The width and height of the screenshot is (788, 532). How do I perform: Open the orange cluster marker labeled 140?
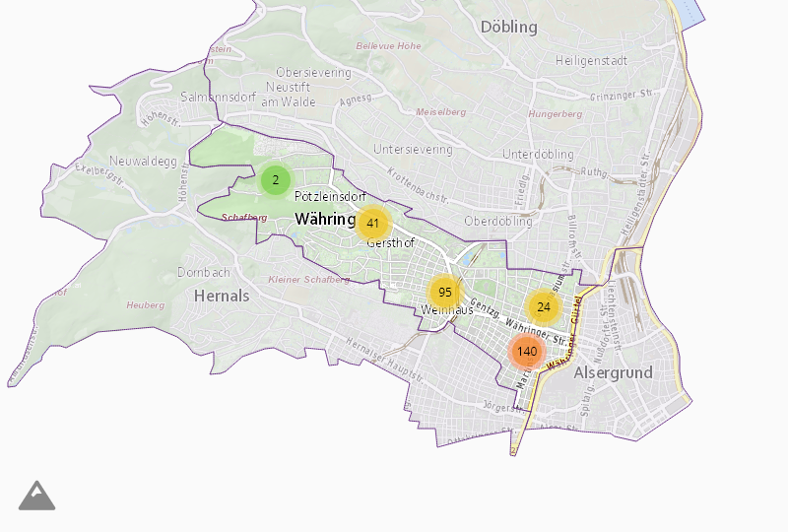point(527,351)
